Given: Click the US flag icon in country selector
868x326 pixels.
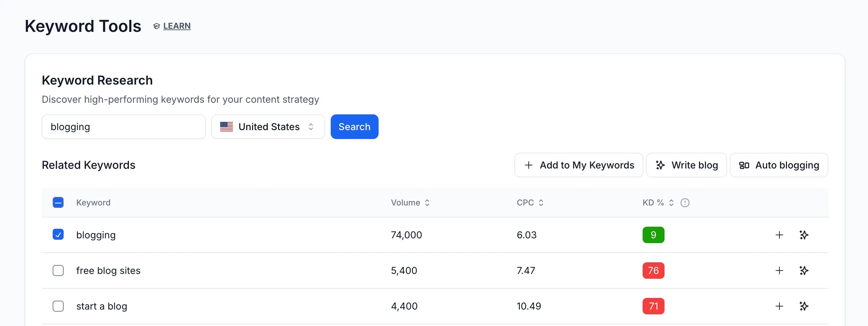Looking at the screenshot, I should [x=226, y=127].
